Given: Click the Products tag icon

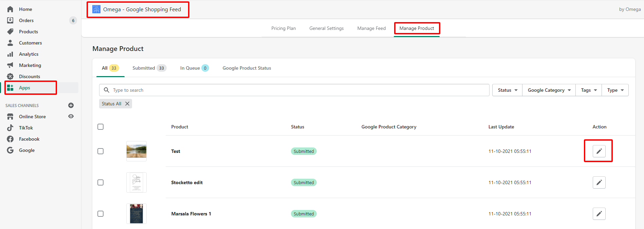Looking at the screenshot, I should tap(10, 32).
